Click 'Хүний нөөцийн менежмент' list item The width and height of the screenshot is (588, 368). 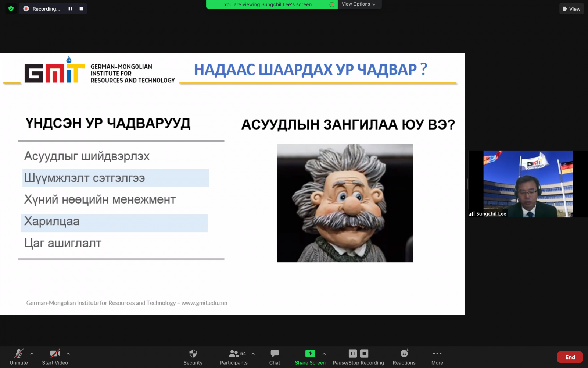tap(100, 199)
